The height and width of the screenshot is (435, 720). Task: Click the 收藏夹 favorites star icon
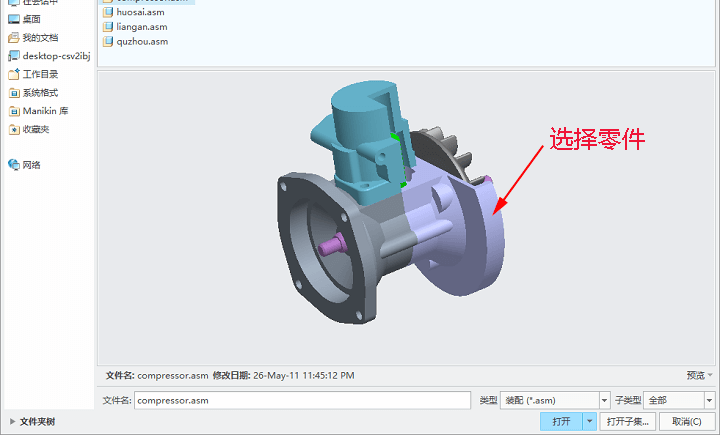click(x=14, y=130)
